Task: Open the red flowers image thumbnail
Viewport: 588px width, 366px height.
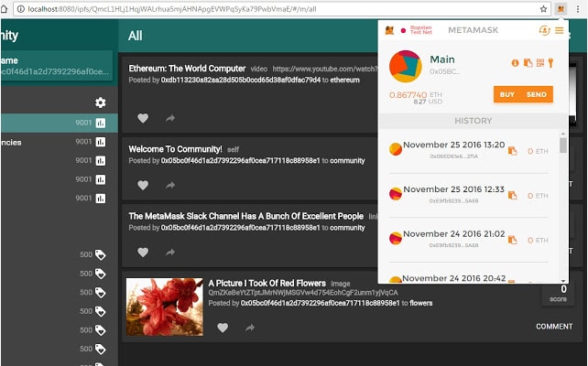Action: [164, 307]
